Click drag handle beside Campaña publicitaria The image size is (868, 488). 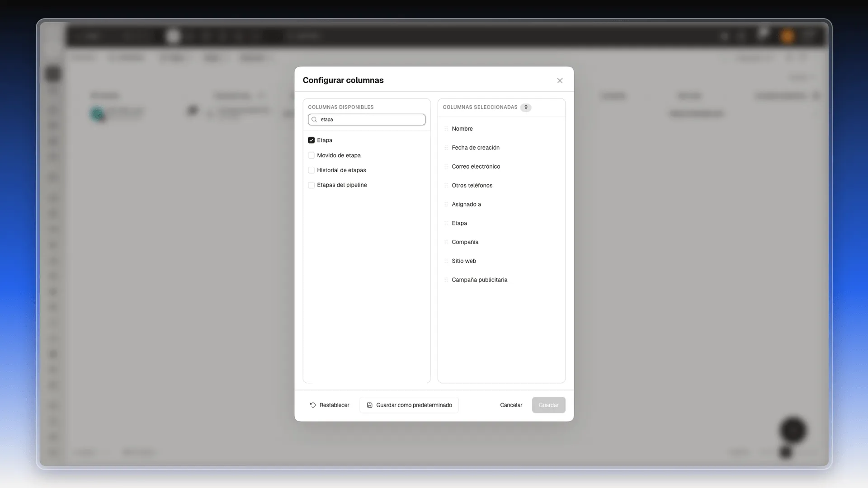446,280
